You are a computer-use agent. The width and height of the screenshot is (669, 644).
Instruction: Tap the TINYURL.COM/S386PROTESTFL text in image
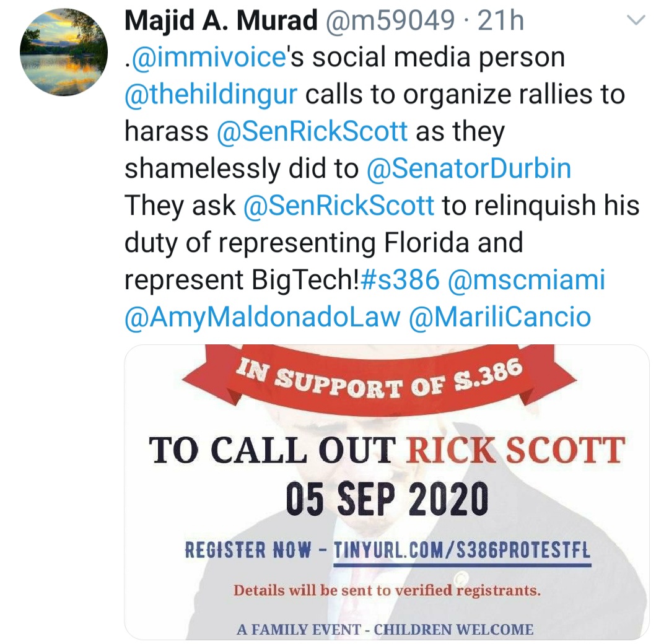click(x=461, y=550)
